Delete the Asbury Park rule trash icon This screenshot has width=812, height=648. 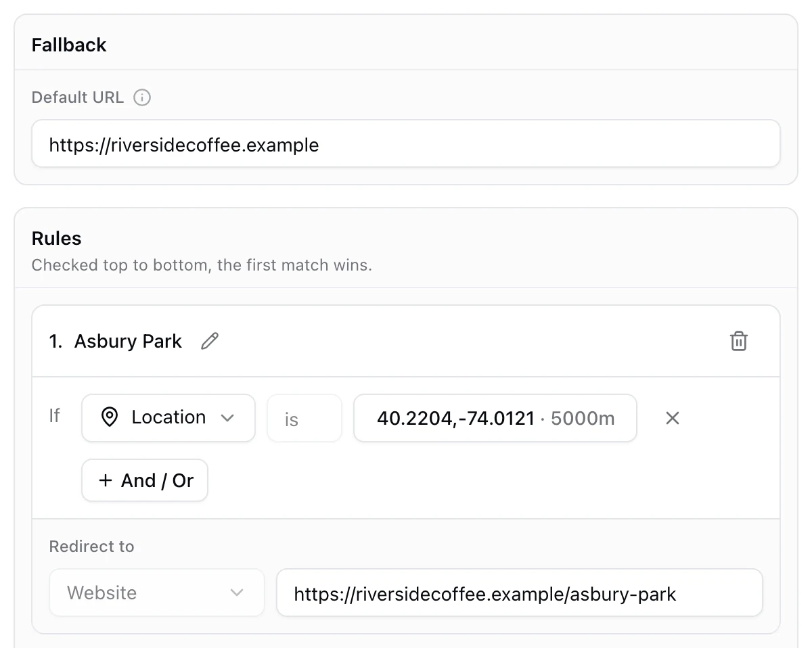click(739, 341)
